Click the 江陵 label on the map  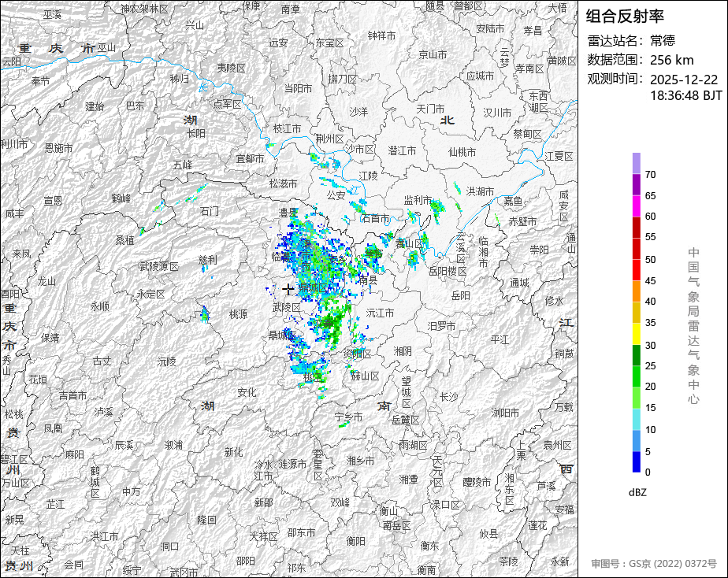point(368,176)
